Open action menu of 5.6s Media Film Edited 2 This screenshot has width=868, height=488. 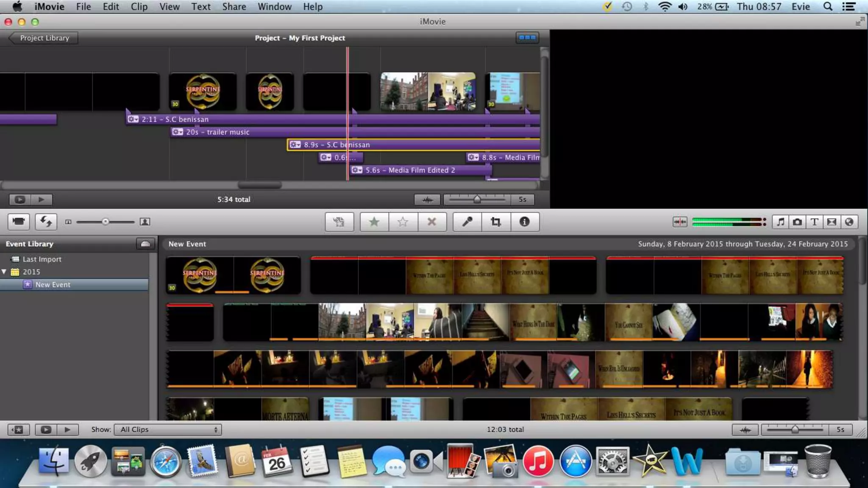pyautogui.click(x=357, y=170)
